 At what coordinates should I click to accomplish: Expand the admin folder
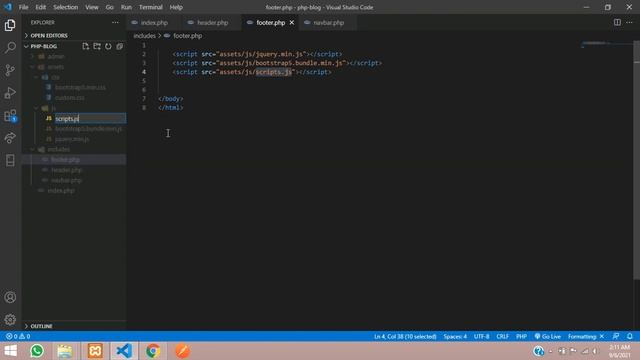56,56
